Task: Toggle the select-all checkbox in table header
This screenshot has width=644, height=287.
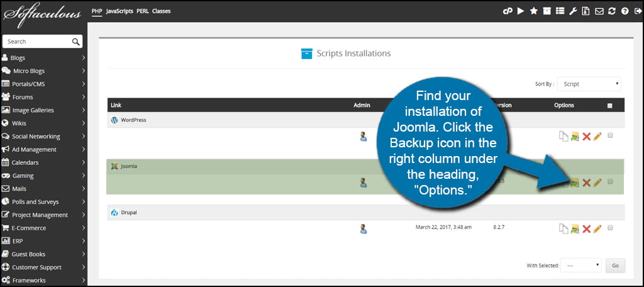Action: click(610, 106)
